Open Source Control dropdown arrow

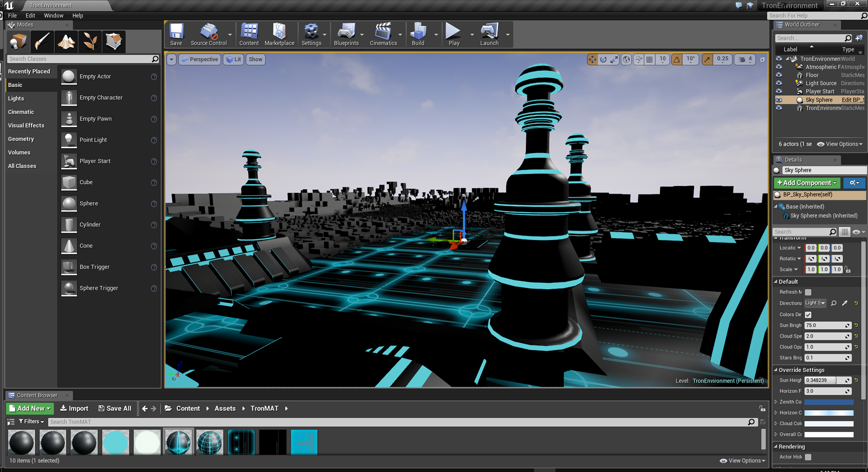tap(230, 35)
